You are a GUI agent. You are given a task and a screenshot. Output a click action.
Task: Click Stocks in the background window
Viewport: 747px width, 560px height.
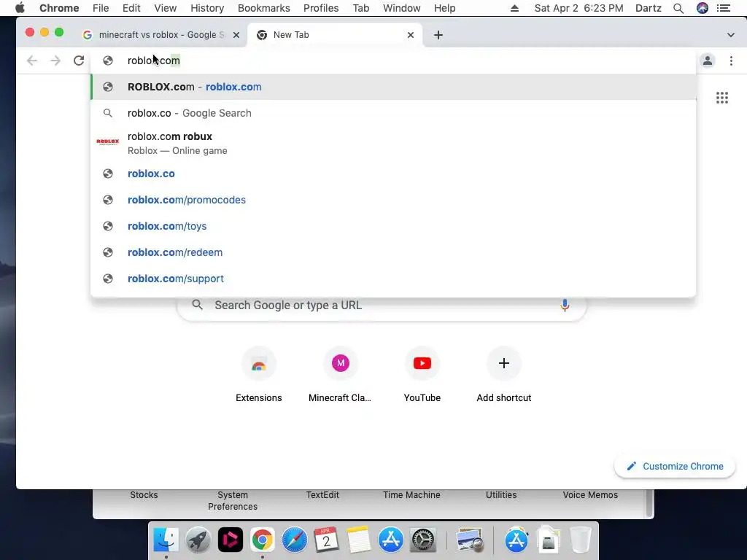click(x=144, y=495)
